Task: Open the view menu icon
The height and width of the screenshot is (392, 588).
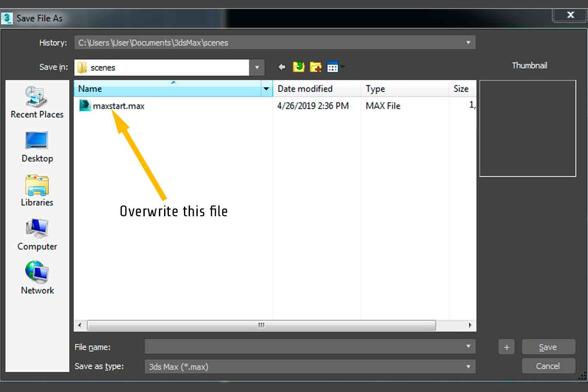Action: 333,67
